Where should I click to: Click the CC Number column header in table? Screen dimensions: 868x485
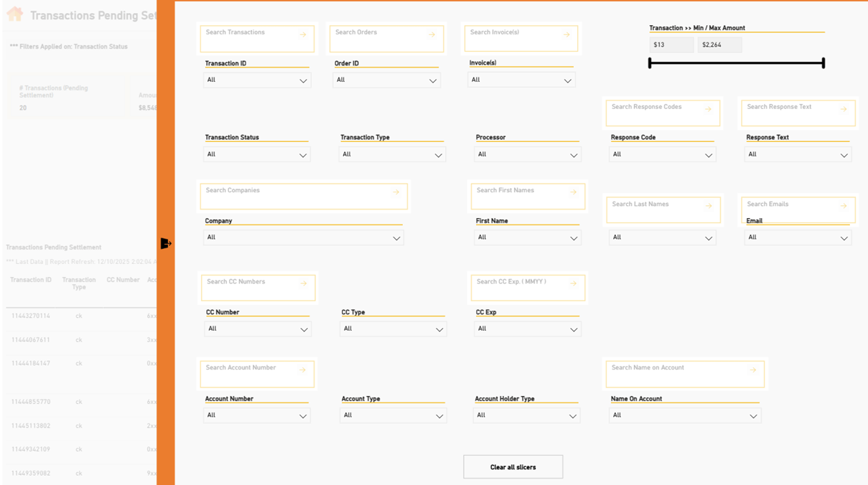123,280
